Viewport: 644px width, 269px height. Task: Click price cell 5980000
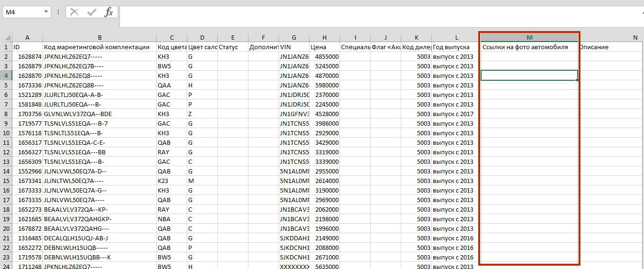click(x=324, y=85)
